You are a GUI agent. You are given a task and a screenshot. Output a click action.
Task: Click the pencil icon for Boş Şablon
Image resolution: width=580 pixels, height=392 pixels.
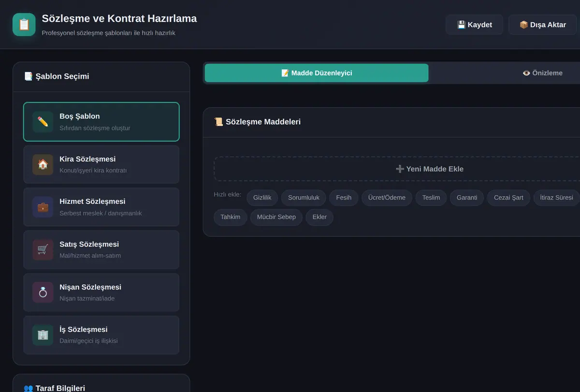click(x=43, y=122)
